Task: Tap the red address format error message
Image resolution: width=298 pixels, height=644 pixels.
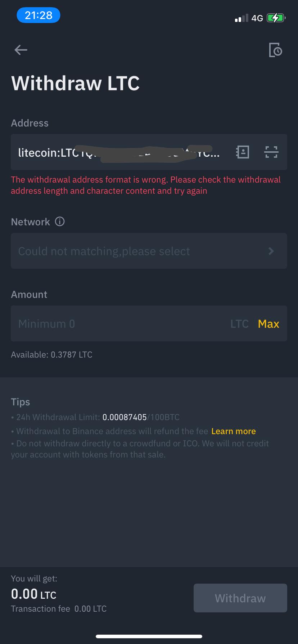Action: click(x=145, y=185)
